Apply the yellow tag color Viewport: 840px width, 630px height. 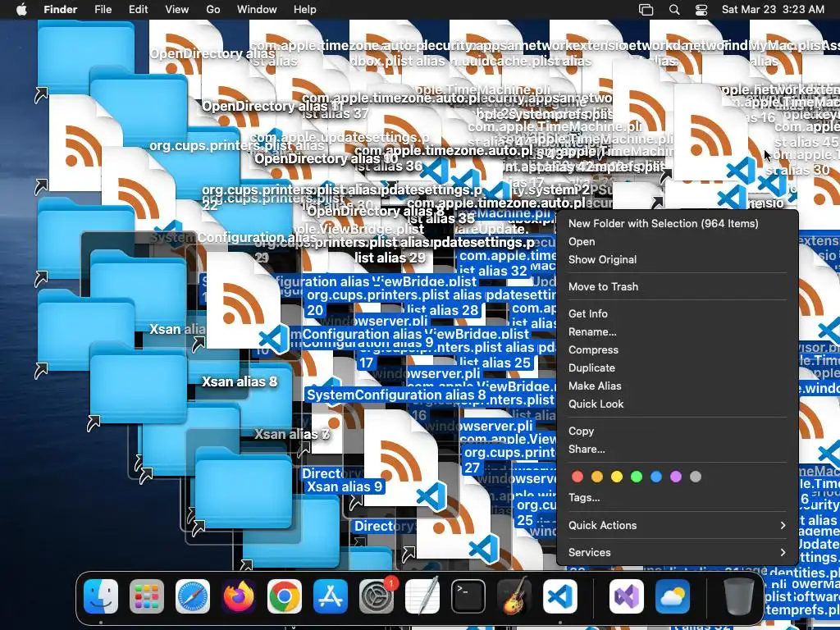(x=617, y=477)
